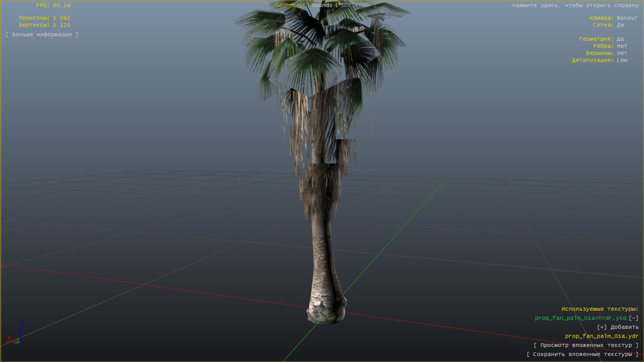Switch to the Geometry tab
This screenshot has height=362, width=644.
pos(289,6)
